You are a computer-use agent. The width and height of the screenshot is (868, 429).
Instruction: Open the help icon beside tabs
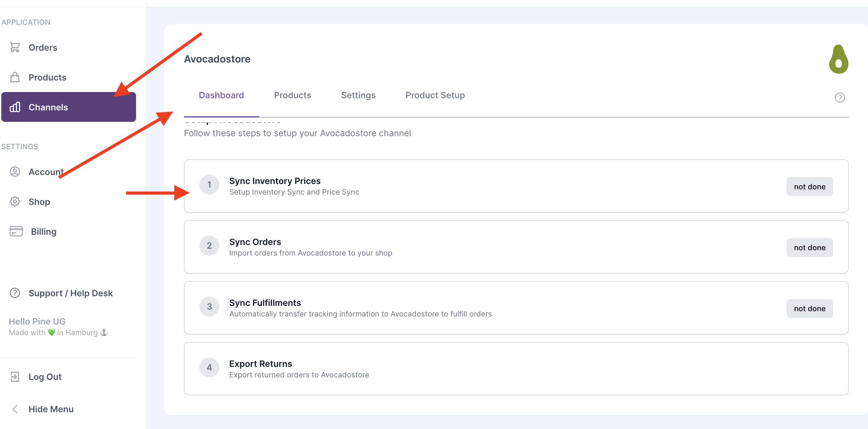point(839,98)
